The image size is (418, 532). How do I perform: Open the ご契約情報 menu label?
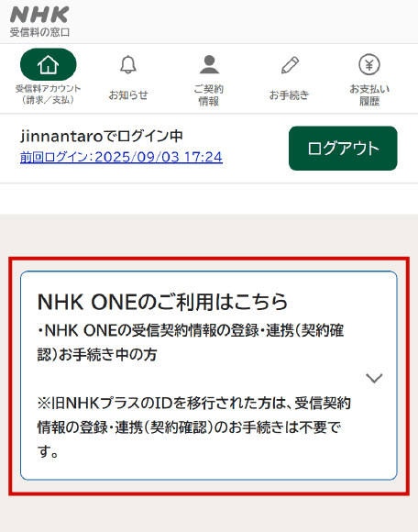[x=209, y=95]
